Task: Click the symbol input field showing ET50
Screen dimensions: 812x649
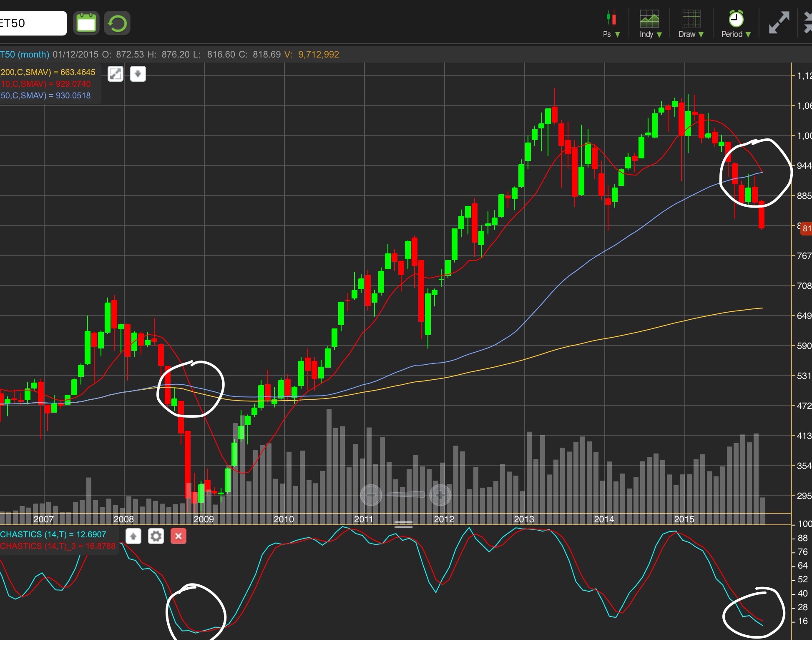Action: 33,23
